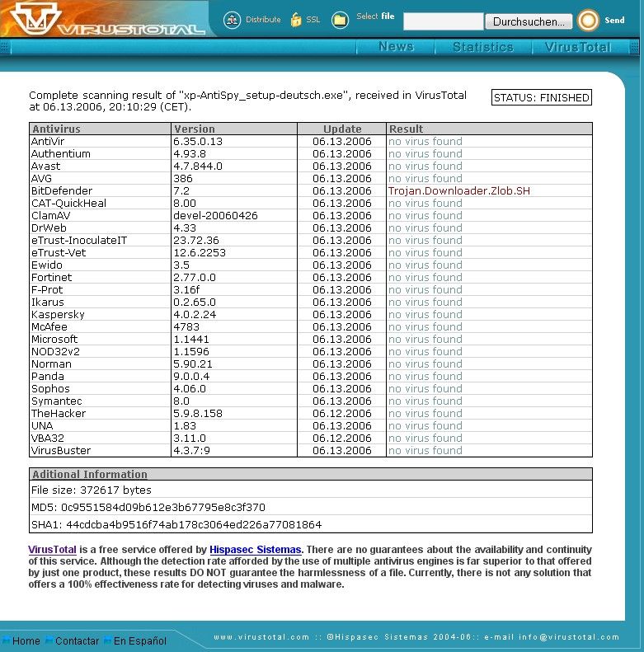This screenshot has width=644, height=652.
Task: Click the McAfee row name
Action: point(49,327)
